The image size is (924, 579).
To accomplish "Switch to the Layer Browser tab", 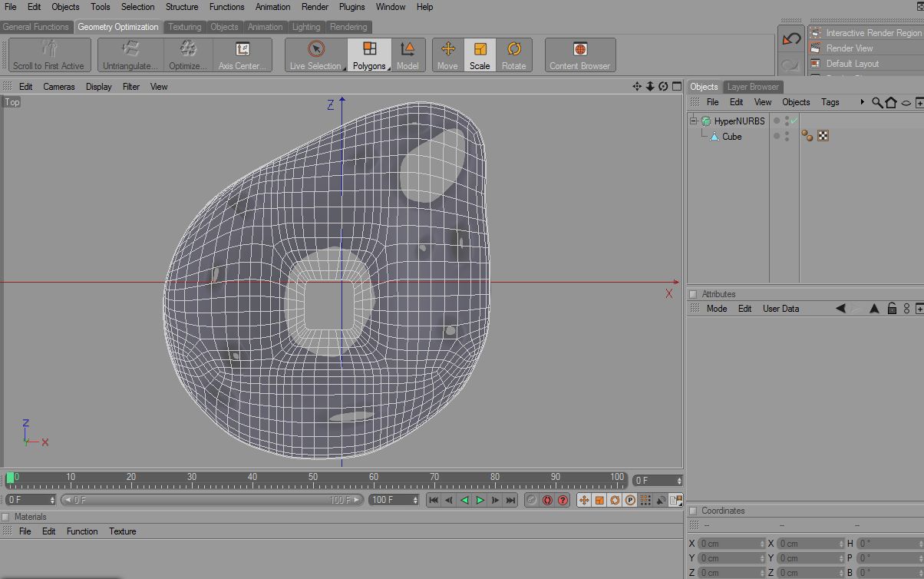I will click(752, 87).
